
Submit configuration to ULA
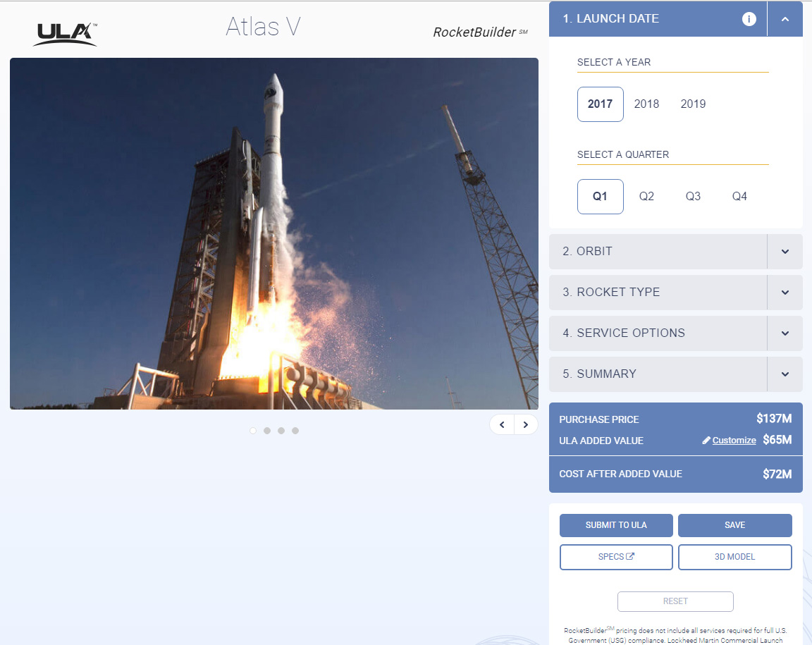615,524
